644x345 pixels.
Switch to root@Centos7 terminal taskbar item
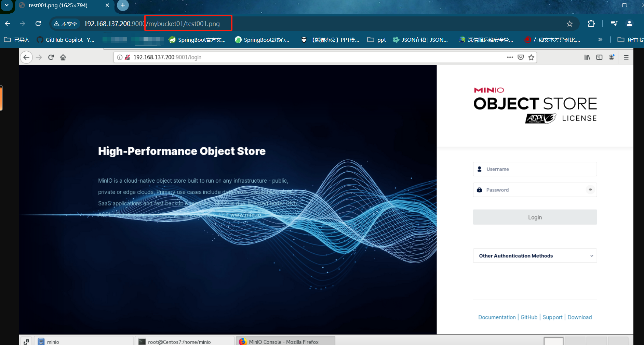[185, 342]
